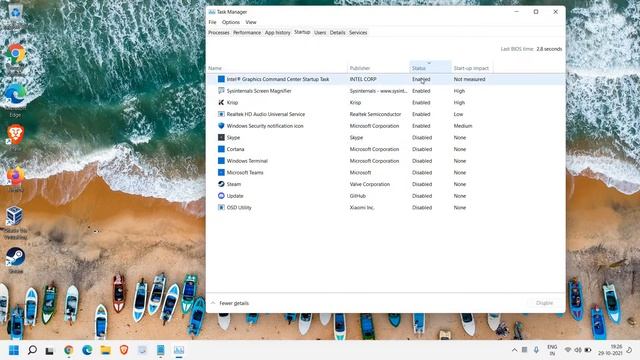Click the microphone tray icon
The width and height of the screenshot is (640, 360).
(536, 350)
